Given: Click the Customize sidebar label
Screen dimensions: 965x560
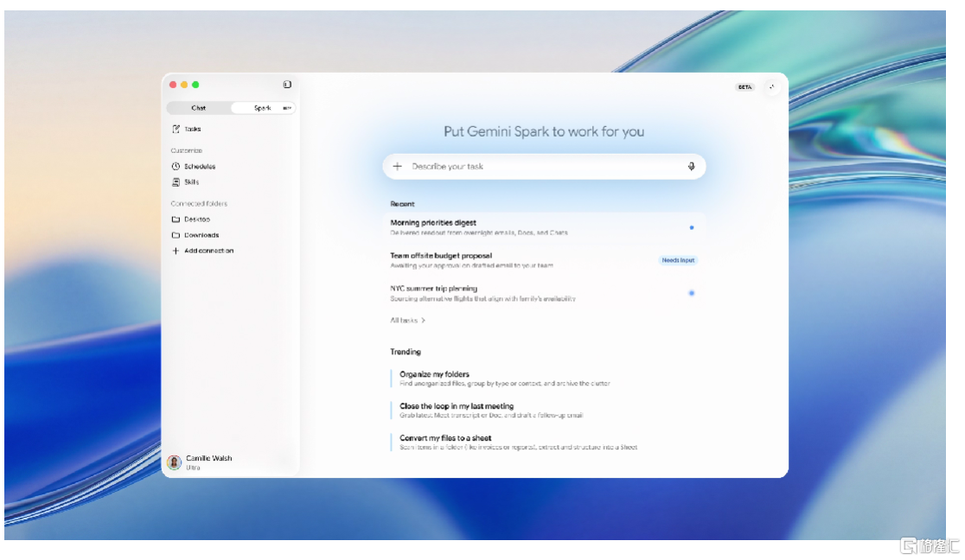Looking at the screenshot, I should coord(187,150).
